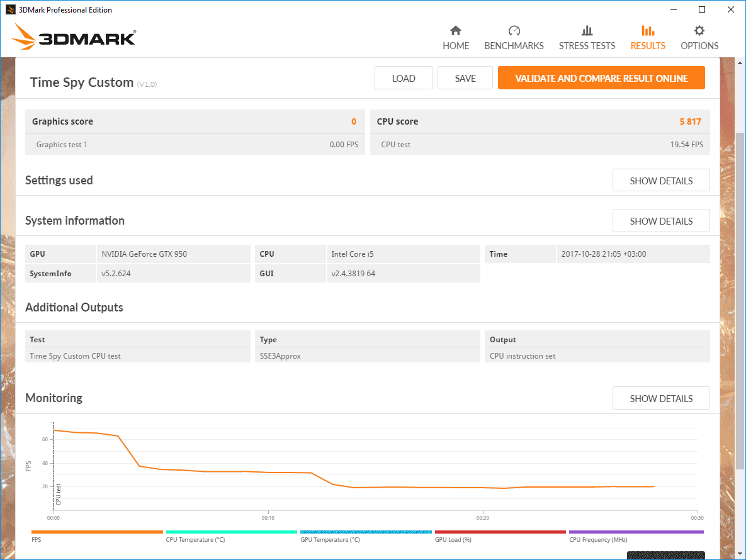Click the scrollbar up arrow
The width and height of the screenshot is (746, 560).
(740, 63)
